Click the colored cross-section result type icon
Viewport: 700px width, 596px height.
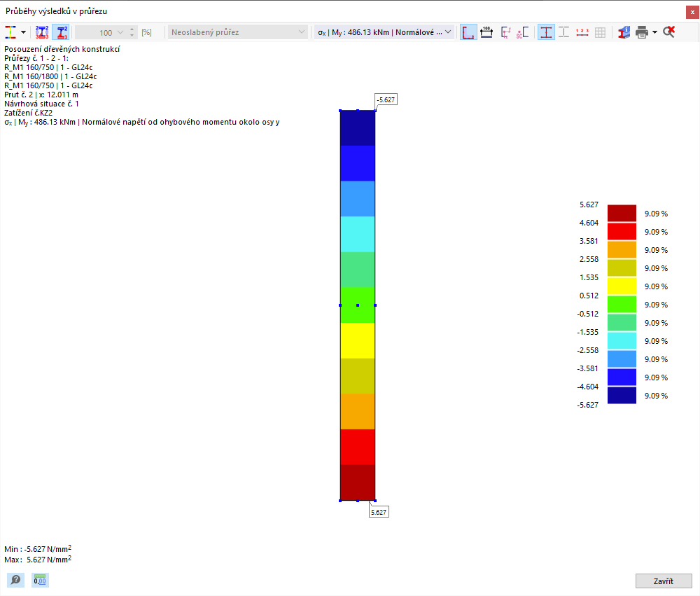pos(10,32)
